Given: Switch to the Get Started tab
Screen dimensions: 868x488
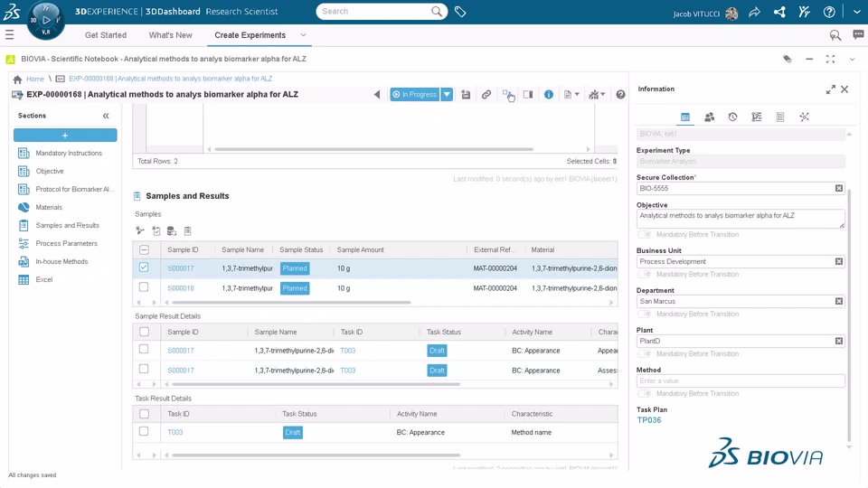Looking at the screenshot, I should (x=106, y=35).
